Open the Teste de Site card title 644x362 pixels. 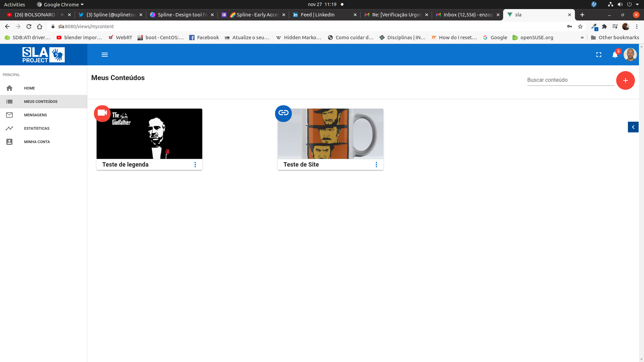coord(301,165)
